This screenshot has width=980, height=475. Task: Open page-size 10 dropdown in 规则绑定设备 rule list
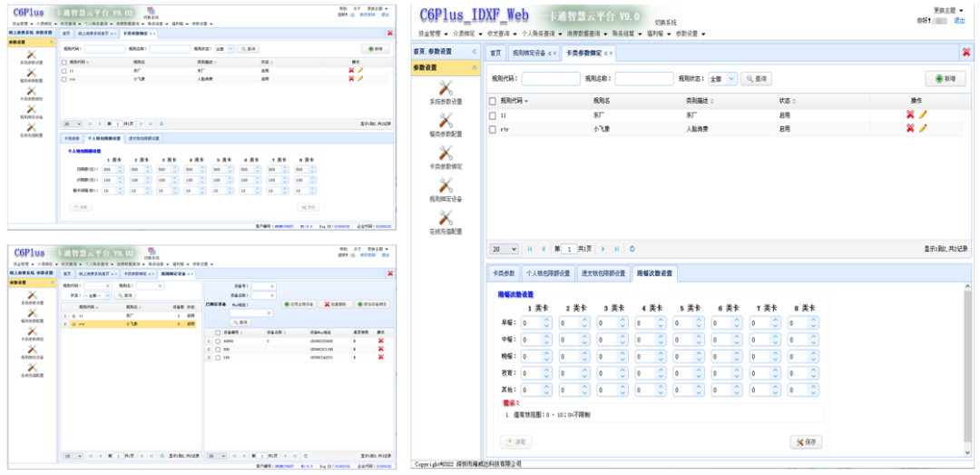pos(73,456)
